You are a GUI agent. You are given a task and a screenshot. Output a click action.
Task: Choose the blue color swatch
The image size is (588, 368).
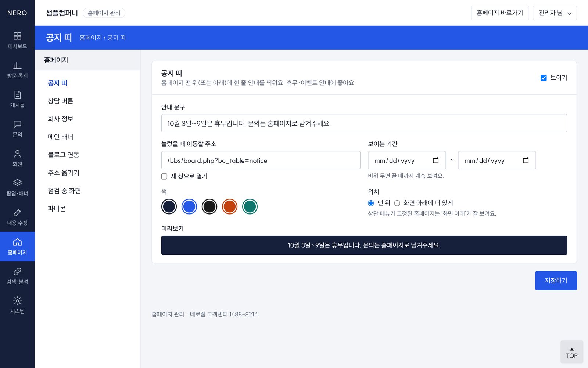[189, 206]
